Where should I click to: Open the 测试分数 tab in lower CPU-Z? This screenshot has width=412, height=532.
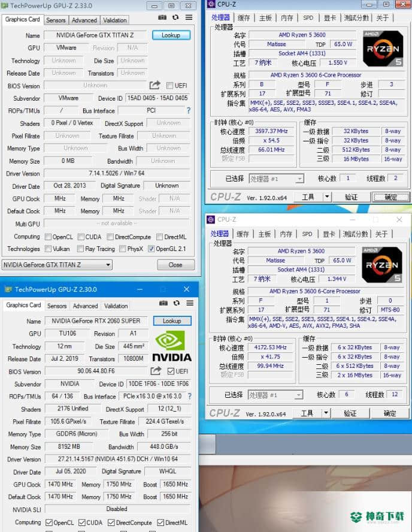355,234
